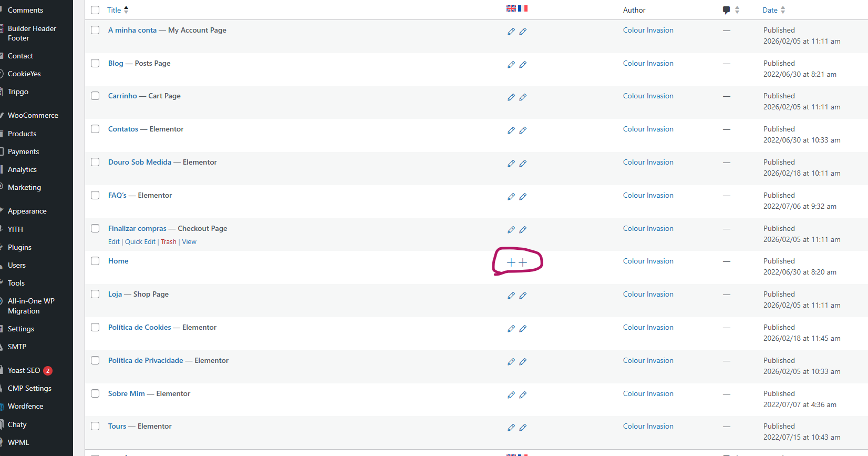Edit English translation of Loja page

pos(511,296)
